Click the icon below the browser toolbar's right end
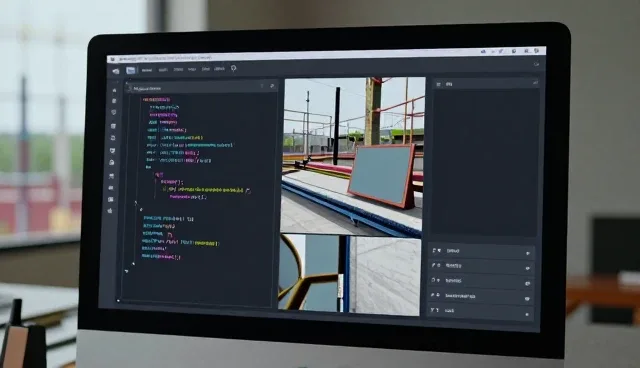640x368 pixels. point(536,64)
